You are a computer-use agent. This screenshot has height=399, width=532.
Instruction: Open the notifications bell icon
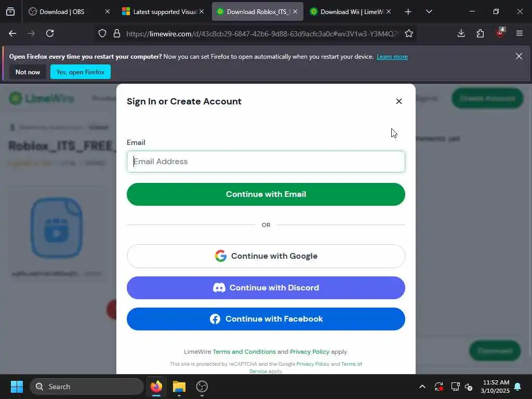518,387
